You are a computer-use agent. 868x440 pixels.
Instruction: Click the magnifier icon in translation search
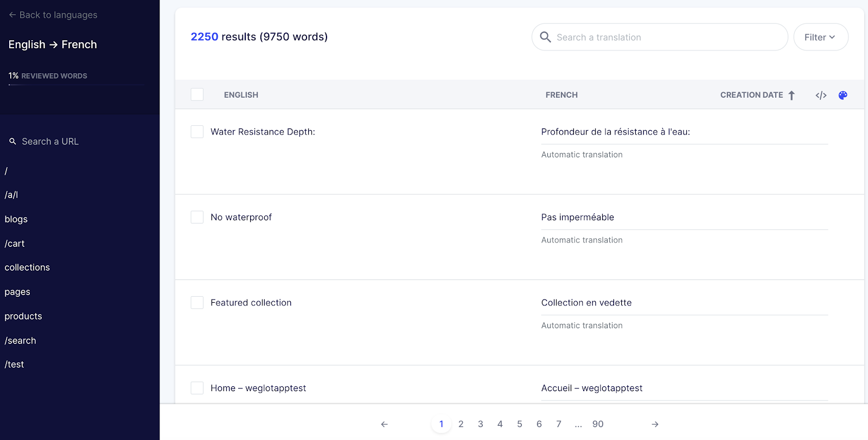click(545, 37)
